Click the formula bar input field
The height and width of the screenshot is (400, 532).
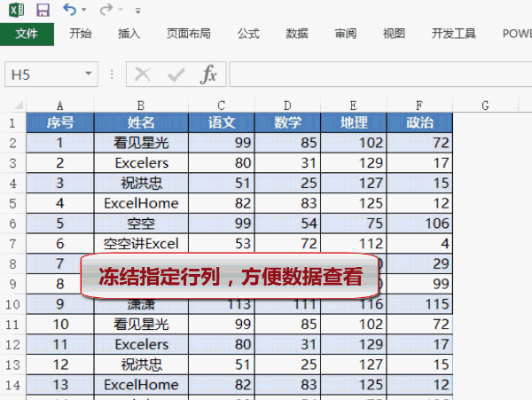coord(372,75)
